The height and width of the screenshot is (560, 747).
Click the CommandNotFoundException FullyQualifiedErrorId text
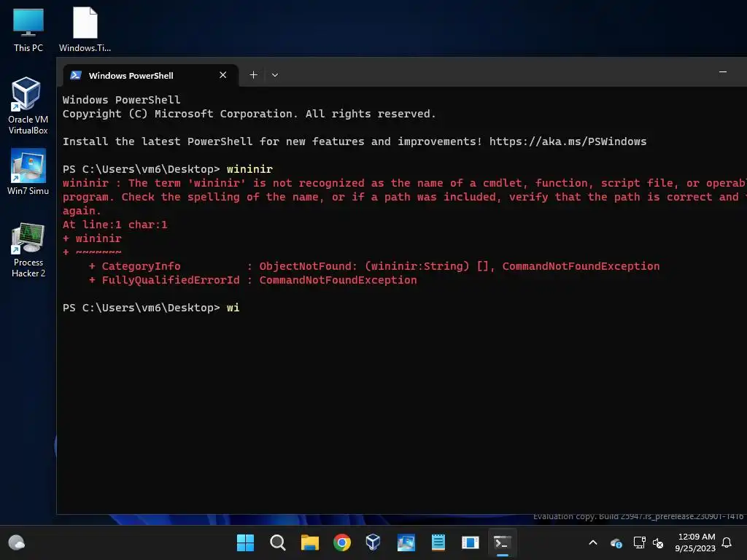coord(338,280)
